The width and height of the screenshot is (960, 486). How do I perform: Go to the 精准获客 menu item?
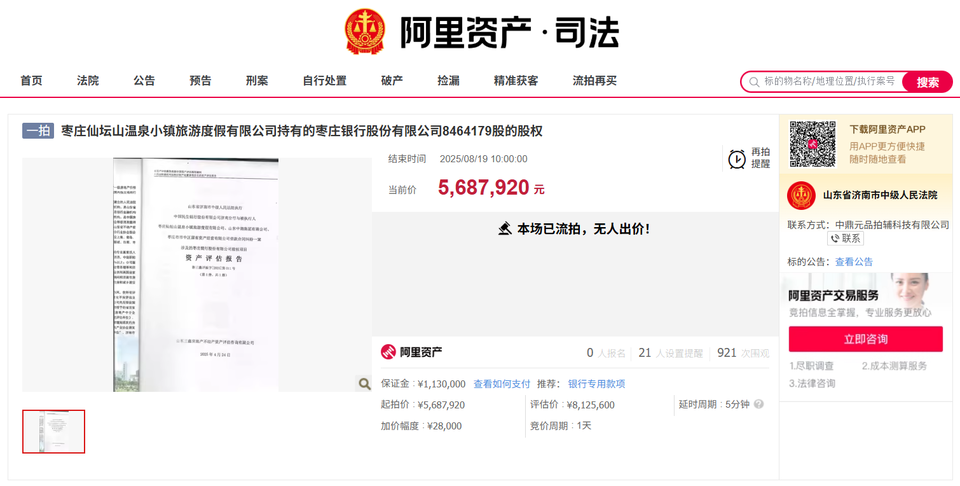pos(516,81)
